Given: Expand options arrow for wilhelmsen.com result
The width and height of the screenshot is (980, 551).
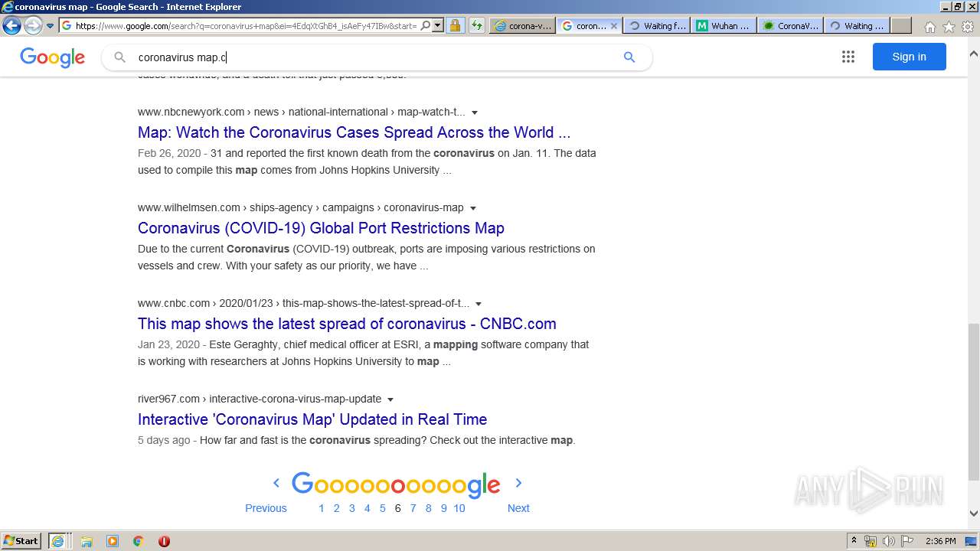Looking at the screenshot, I should point(472,208).
